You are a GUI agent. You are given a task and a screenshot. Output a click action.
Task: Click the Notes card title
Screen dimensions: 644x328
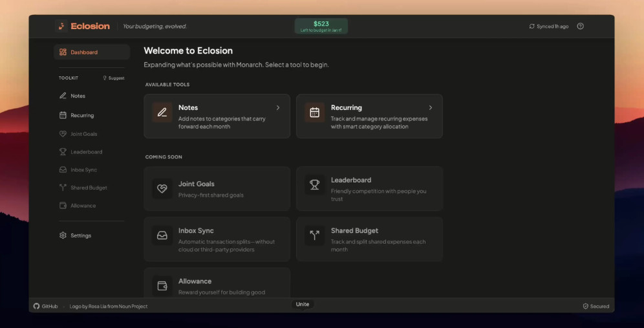point(188,107)
